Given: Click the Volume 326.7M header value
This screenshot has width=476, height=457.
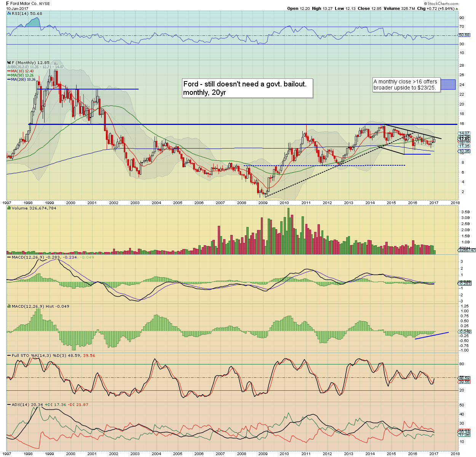Looking at the screenshot, I should click(x=399, y=8).
